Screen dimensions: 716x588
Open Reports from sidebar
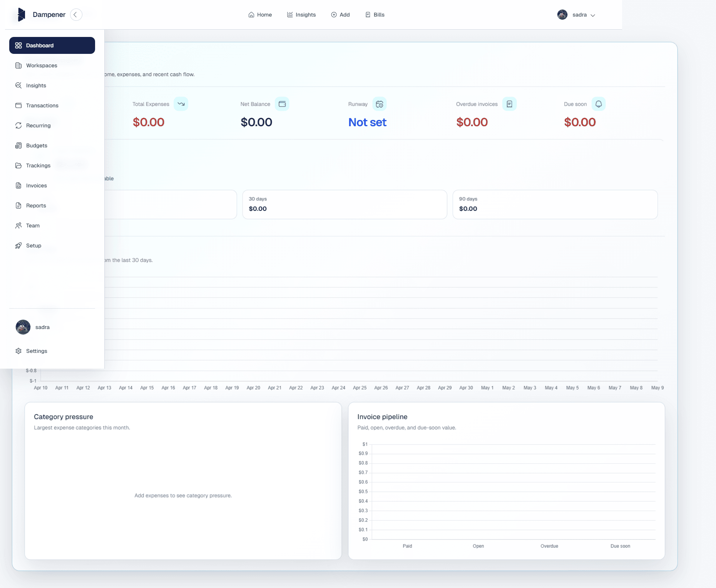click(52, 205)
